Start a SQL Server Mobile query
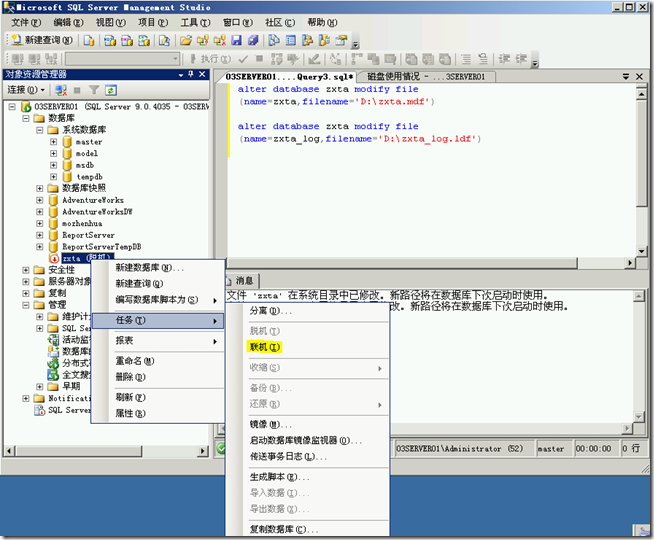Viewport: 654px width, 540px height. [164, 40]
